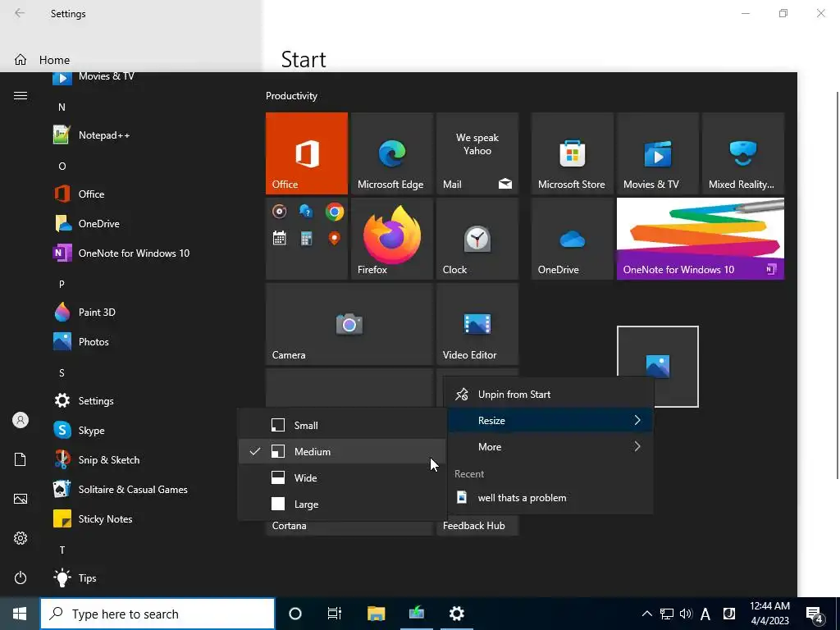Screen dimensions: 840x630
Task: Jump to letter O in the app list
Action: tap(62, 166)
